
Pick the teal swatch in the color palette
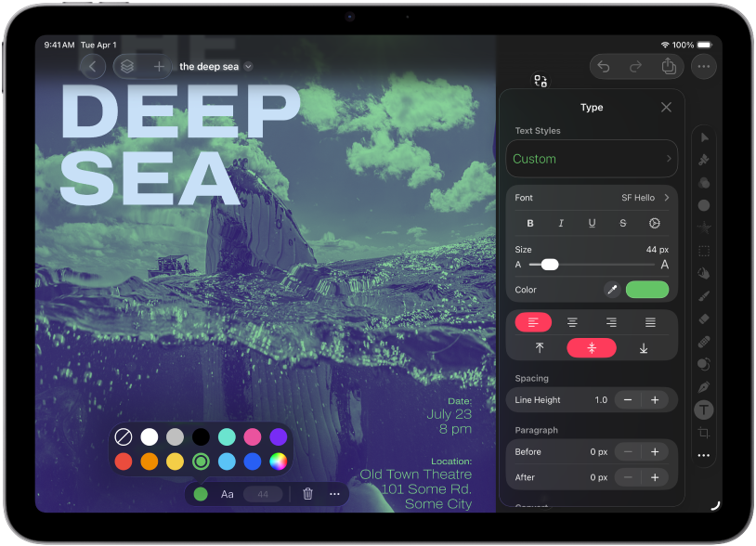tap(227, 436)
